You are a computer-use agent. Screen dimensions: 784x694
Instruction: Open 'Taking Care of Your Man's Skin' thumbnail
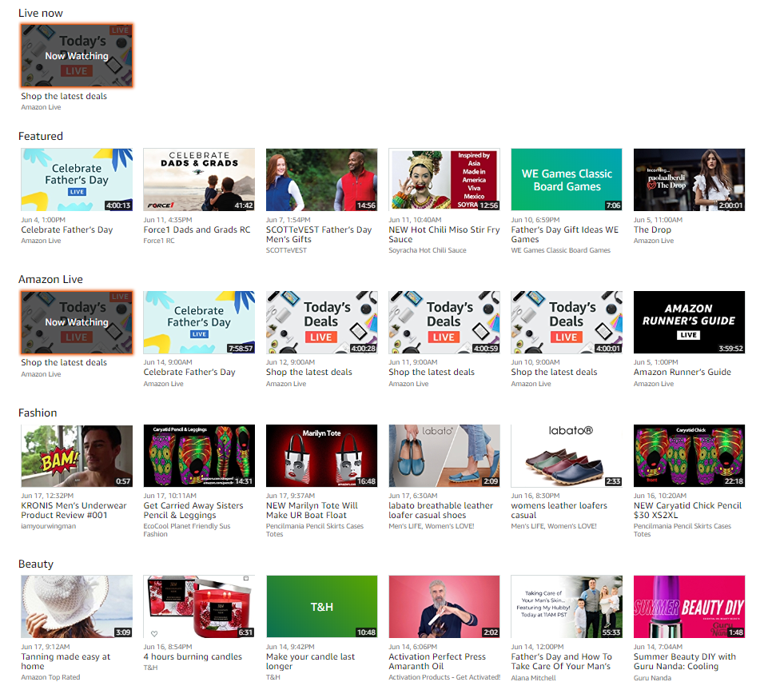pyautogui.click(x=567, y=606)
